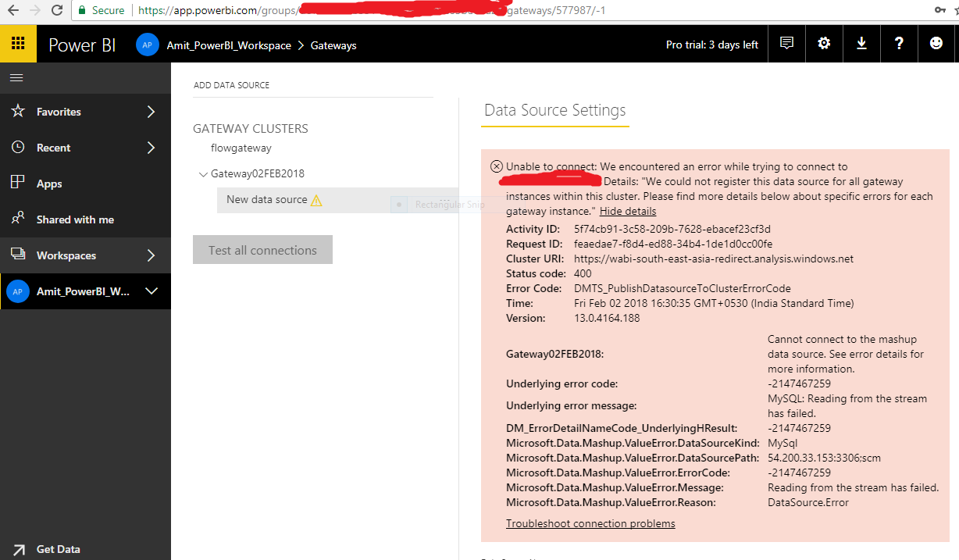Click the Secure padlock site info
This screenshot has height=560, width=959.
point(102,10)
